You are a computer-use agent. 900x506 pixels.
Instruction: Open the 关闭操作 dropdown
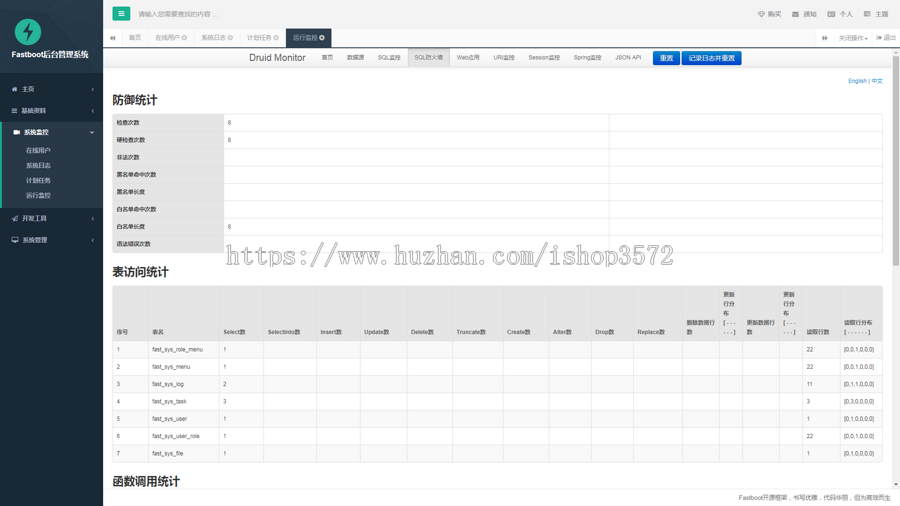pyautogui.click(x=853, y=38)
